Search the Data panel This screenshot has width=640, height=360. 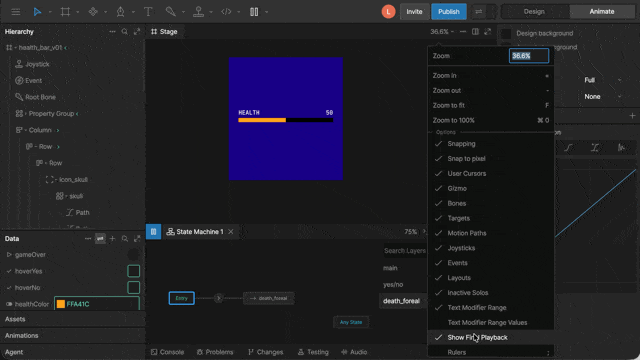124,239
